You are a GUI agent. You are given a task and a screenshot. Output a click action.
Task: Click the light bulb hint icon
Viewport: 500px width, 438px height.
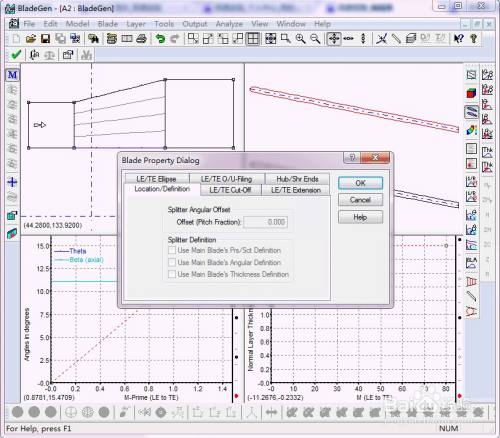[473, 39]
